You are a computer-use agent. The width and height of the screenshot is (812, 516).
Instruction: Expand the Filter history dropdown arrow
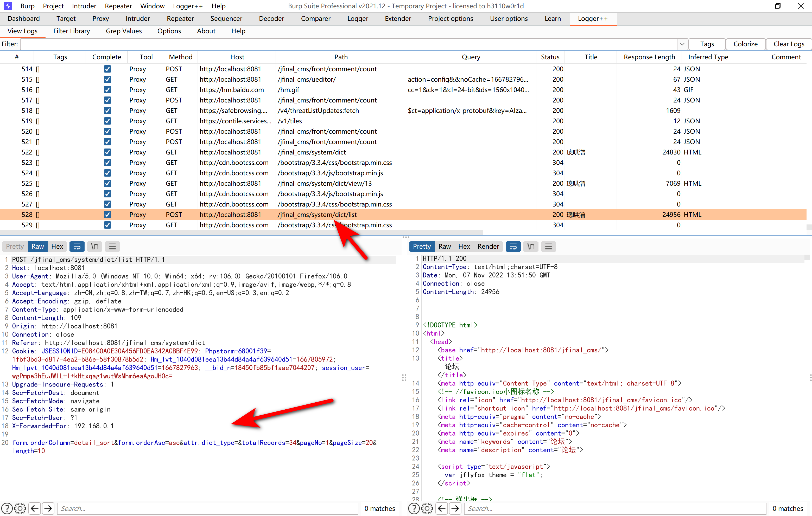click(x=682, y=44)
